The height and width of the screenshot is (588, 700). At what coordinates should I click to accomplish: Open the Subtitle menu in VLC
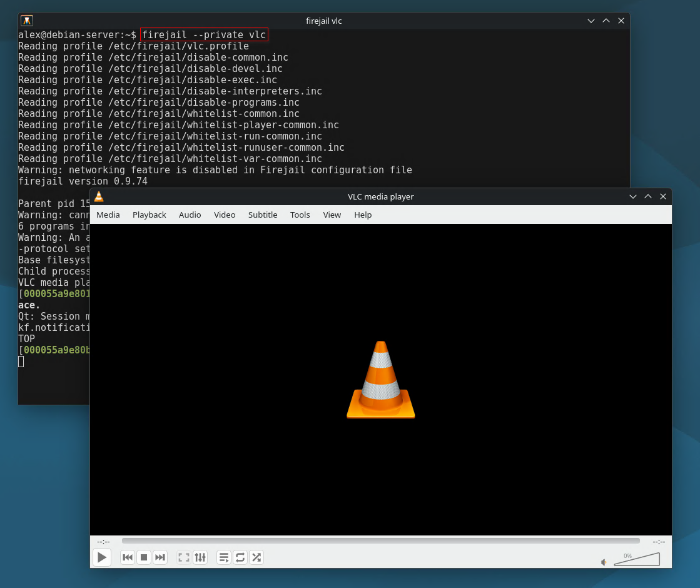click(263, 215)
